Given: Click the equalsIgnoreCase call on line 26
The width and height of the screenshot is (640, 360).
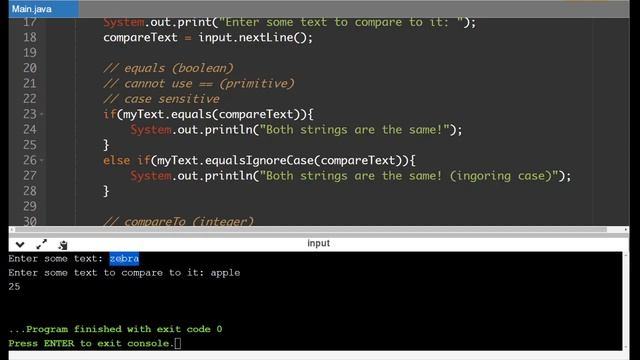Looking at the screenshot, I should point(259,160).
